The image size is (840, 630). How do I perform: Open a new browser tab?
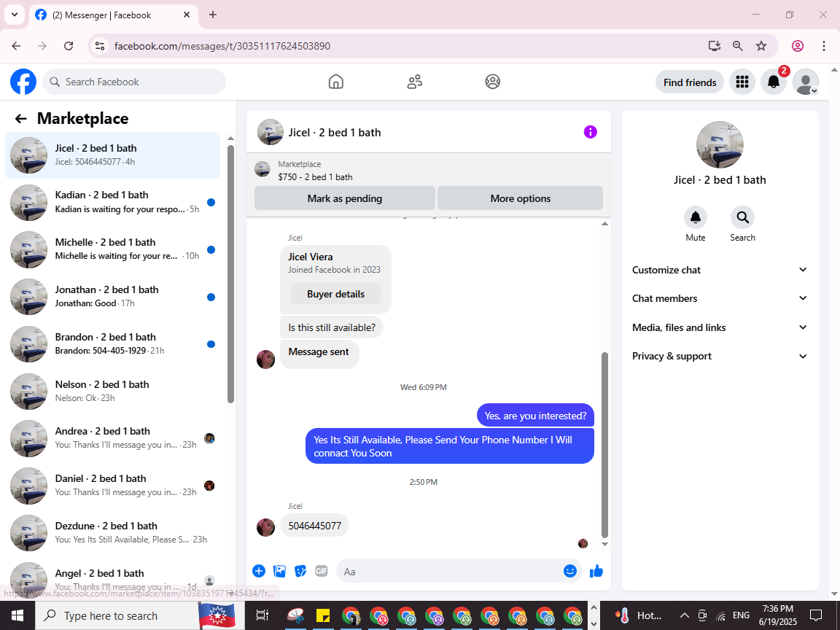[x=213, y=15]
